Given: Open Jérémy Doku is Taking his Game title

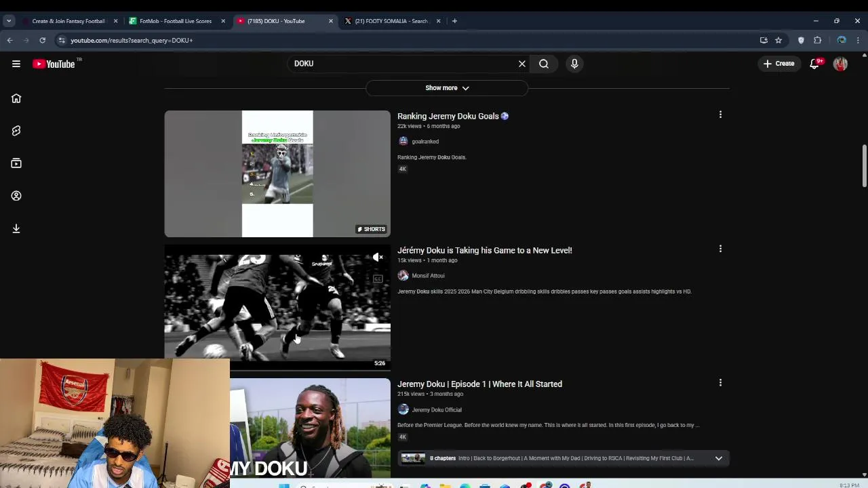Looking at the screenshot, I should point(485,250).
